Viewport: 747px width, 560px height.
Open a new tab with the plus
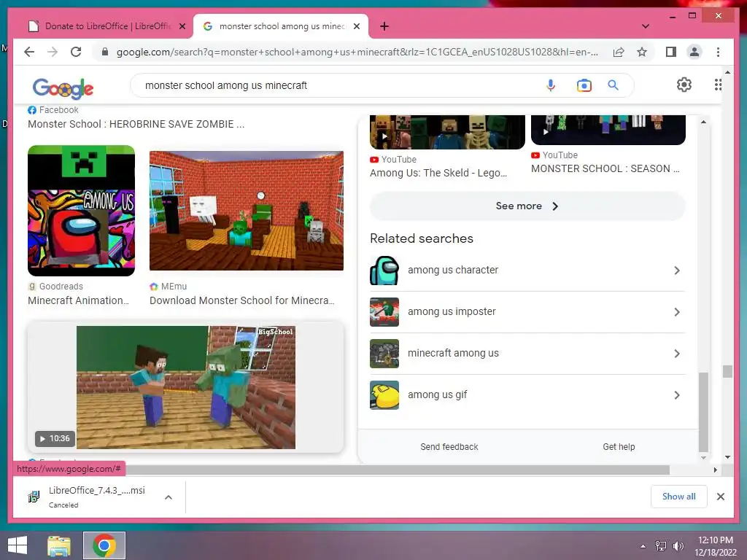[x=384, y=26]
